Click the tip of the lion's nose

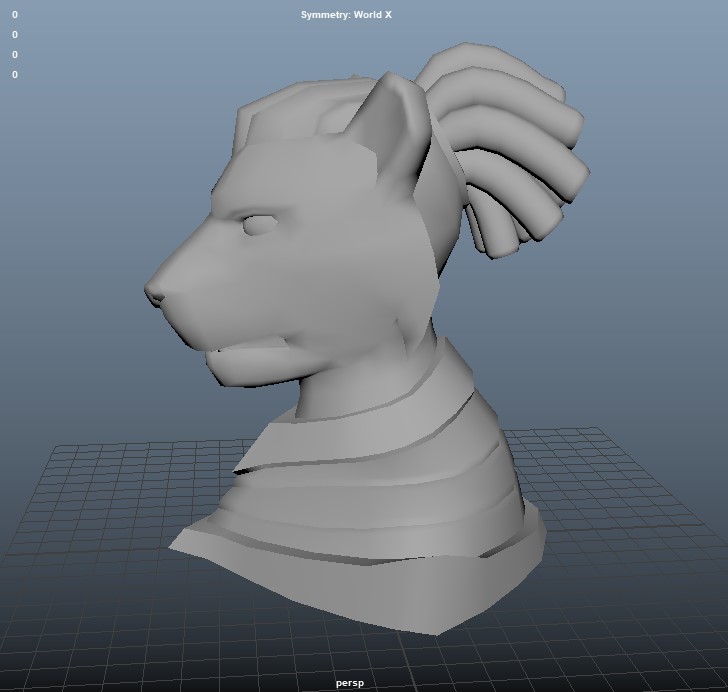click(153, 292)
